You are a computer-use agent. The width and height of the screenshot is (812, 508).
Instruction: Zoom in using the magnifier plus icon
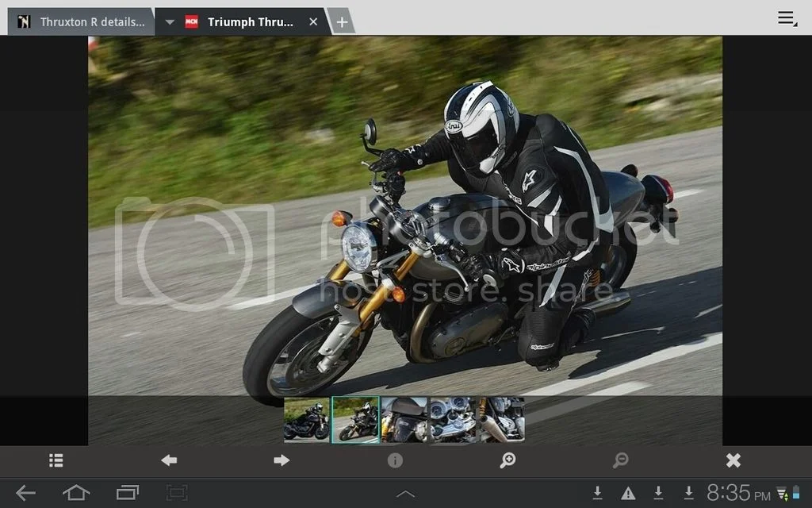(507, 460)
